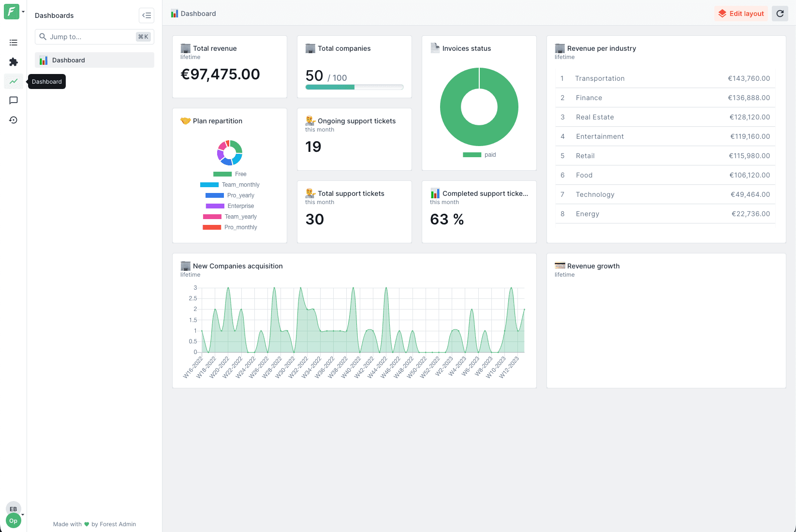Click the Total companies building icon
This screenshot has height=532, width=796.
coord(310,48)
